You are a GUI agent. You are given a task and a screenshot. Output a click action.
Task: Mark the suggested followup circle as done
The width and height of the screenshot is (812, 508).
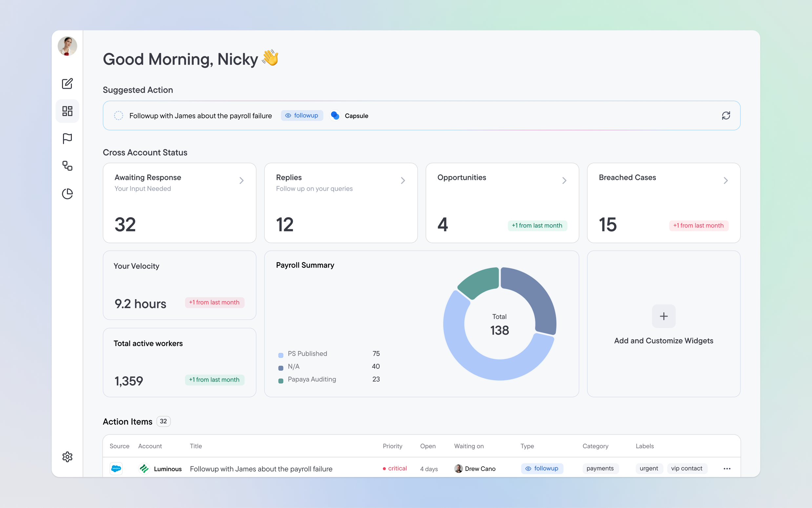coord(118,116)
